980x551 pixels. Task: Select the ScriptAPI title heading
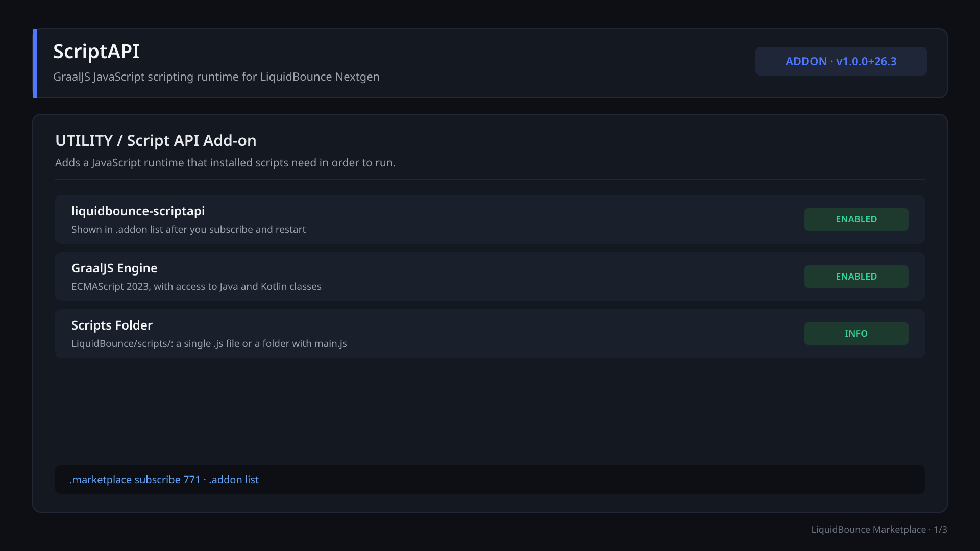(x=96, y=52)
